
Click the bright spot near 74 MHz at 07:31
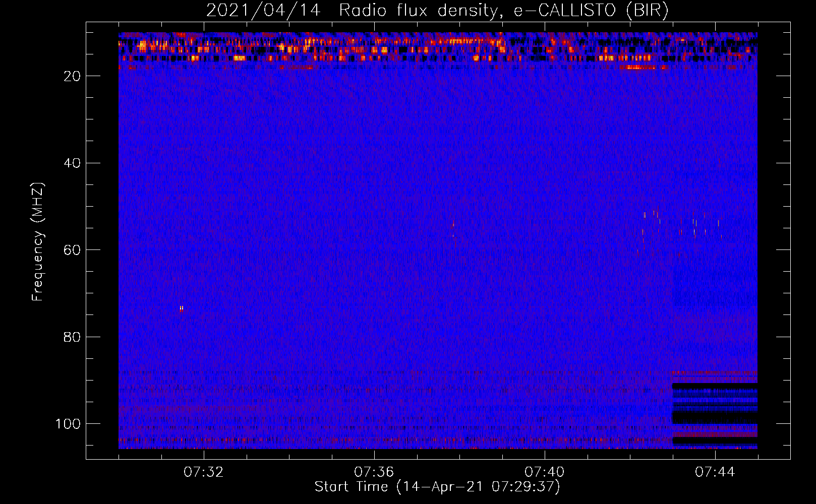tap(182, 308)
